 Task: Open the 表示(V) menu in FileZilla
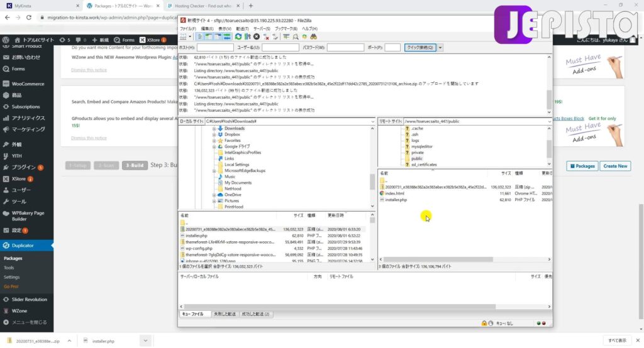[x=225, y=29]
